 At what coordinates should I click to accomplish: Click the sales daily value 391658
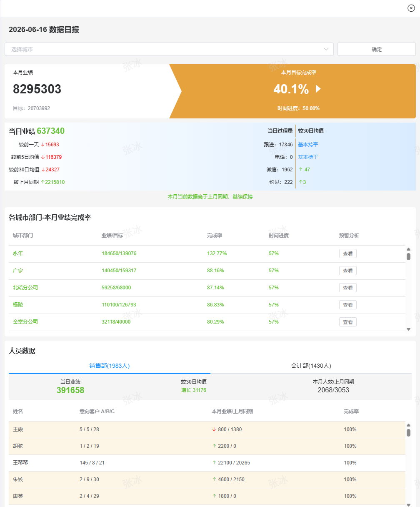70,390
